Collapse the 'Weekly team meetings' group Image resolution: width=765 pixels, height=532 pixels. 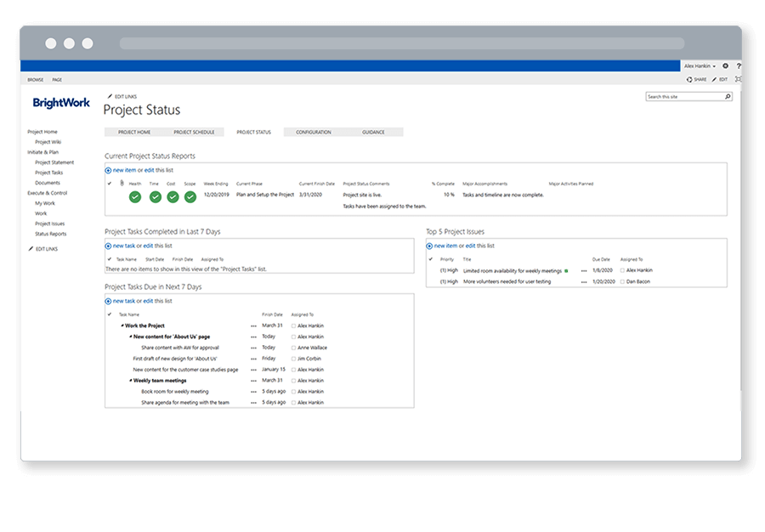click(130, 381)
